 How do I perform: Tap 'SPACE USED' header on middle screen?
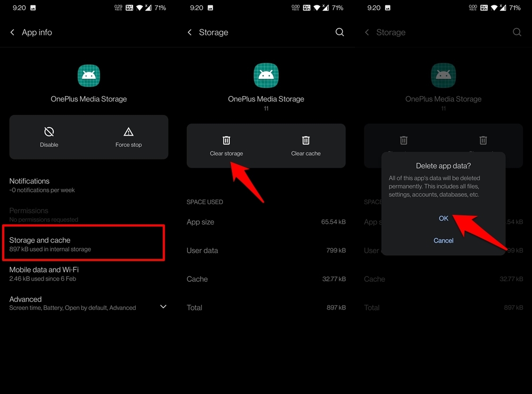pos(205,202)
